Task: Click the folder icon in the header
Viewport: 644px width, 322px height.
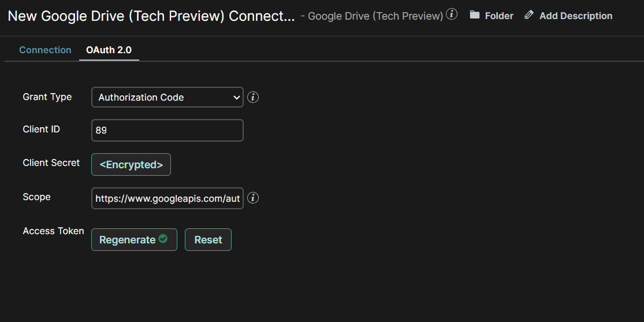Action: coord(475,15)
